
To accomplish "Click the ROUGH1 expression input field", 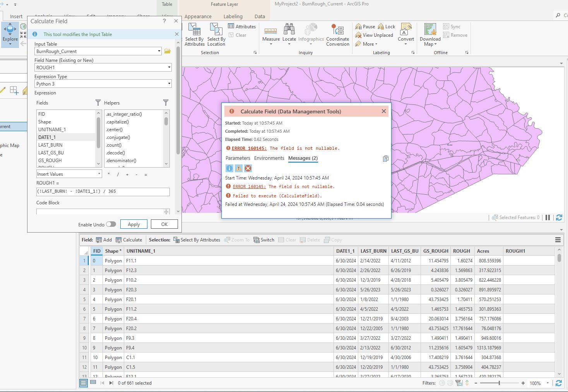I will tap(103, 192).
